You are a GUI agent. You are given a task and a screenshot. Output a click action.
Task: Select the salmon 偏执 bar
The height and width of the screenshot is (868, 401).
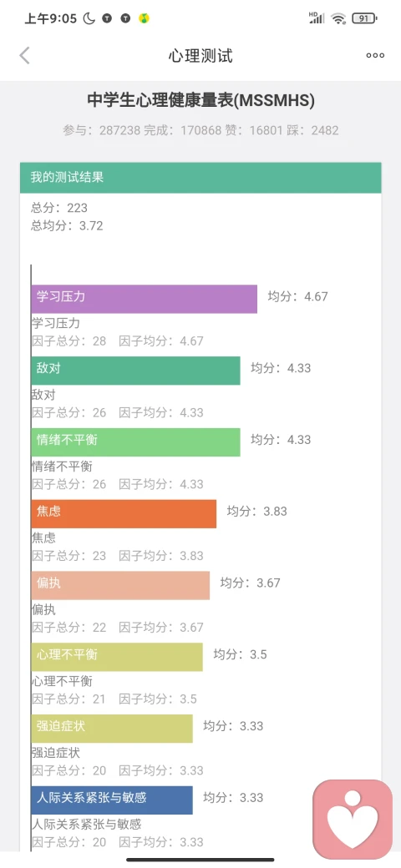[120, 586]
